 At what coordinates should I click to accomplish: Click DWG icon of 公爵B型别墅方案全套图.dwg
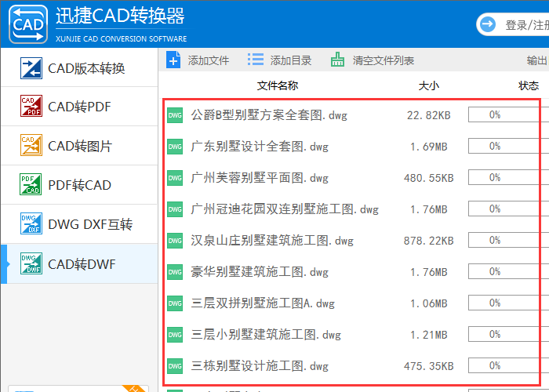point(175,115)
